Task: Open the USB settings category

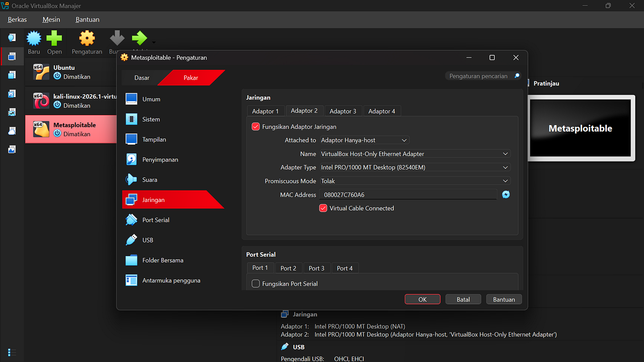Action: coord(172,240)
